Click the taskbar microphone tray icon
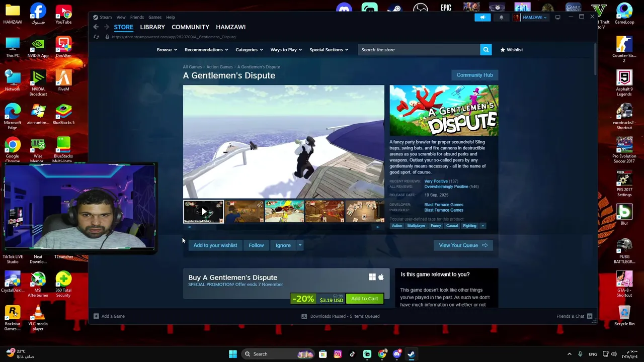The height and width of the screenshot is (362, 644). click(x=580, y=354)
